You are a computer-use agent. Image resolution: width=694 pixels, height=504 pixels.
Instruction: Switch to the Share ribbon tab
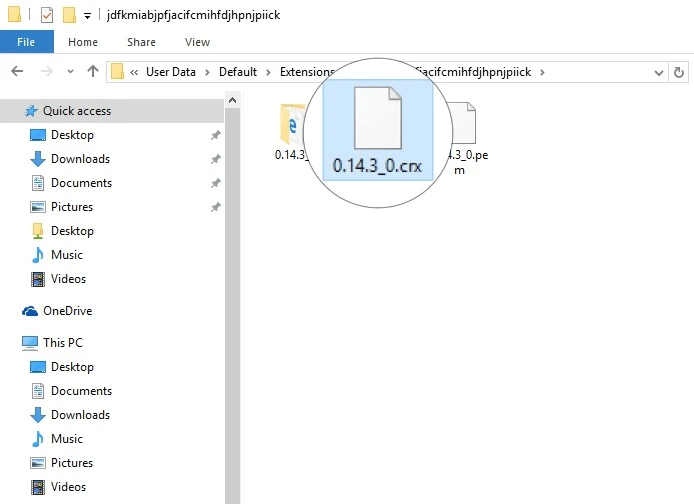tap(141, 42)
